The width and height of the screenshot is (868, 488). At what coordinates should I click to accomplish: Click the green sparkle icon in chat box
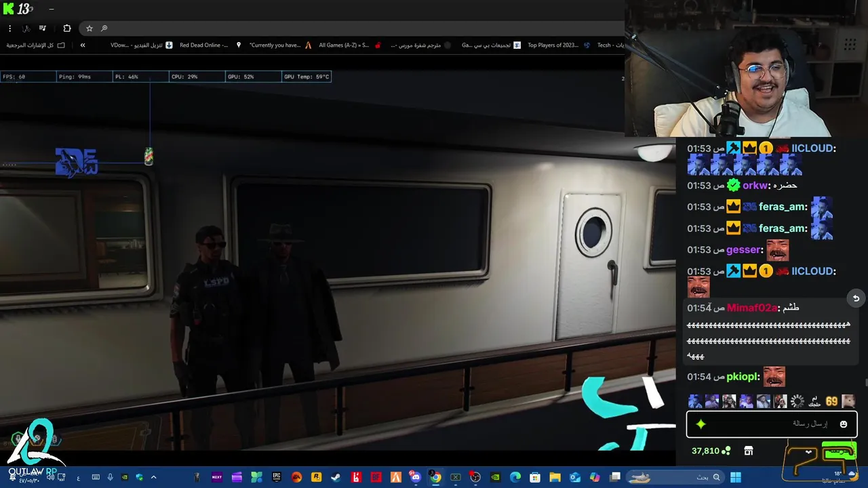tap(701, 424)
